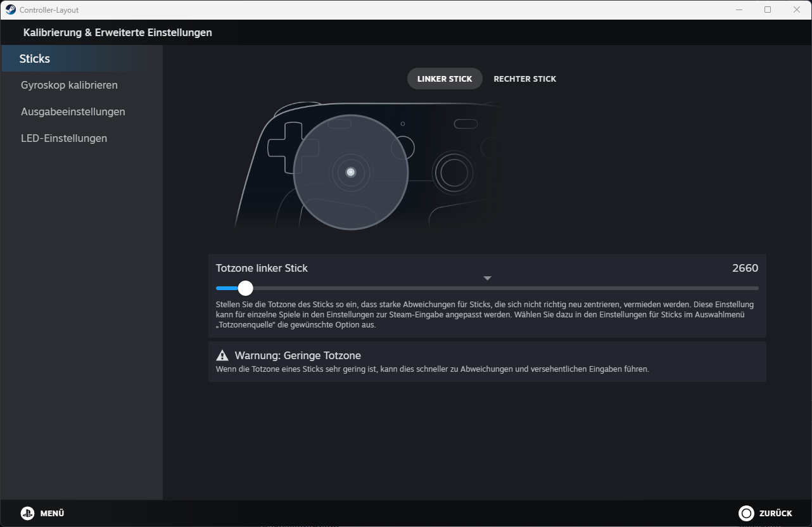The width and height of the screenshot is (812, 527).
Task: Click the Warnung: Geringe Totzone heading
Action: (x=298, y=355)
